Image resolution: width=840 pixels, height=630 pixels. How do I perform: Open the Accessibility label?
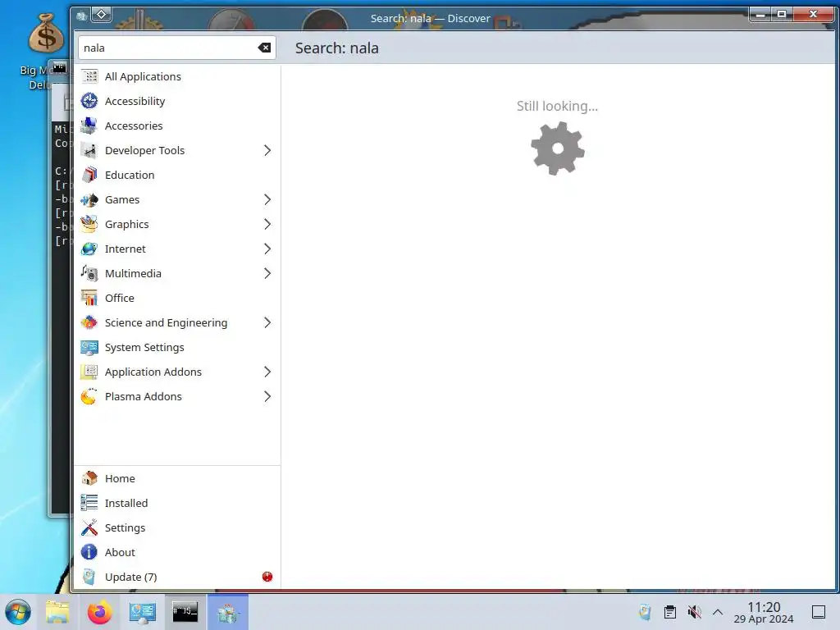pos(135,101)
